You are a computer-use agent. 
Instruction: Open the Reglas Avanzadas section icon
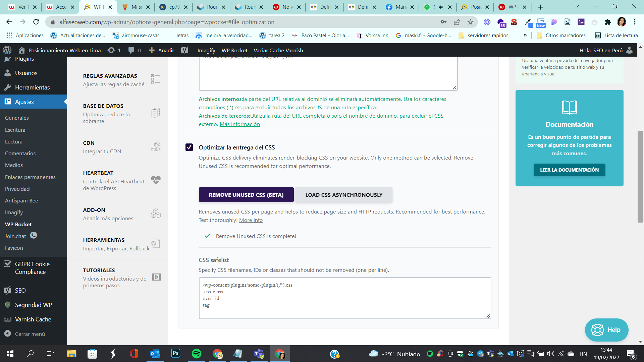(x=156, y=79)
